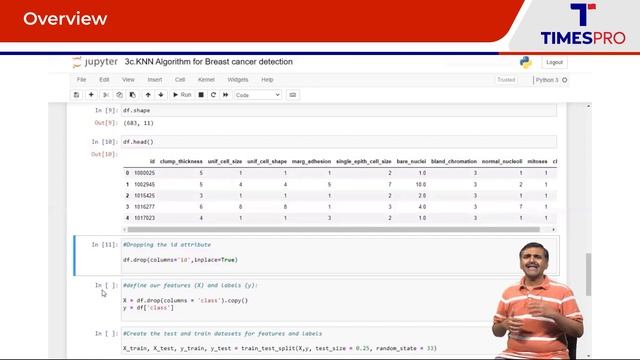The height and width of the screenshot is (360, 640).
Task: Open the File menu
Action: [x=82, y=80]
